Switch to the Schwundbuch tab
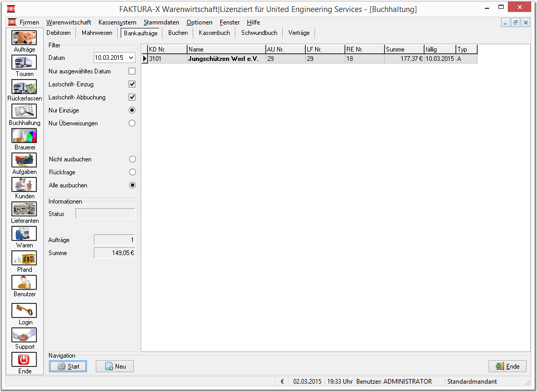This screenshot has width=537, height=392. [259, 33]
